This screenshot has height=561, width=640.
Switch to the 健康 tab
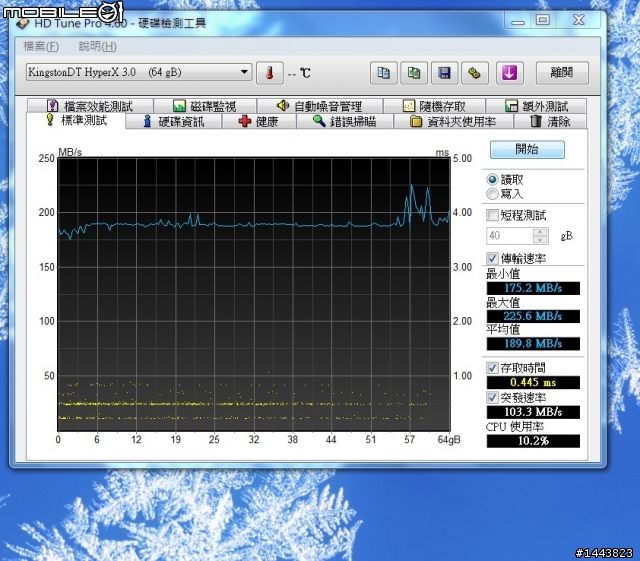[x=259, y=121]
